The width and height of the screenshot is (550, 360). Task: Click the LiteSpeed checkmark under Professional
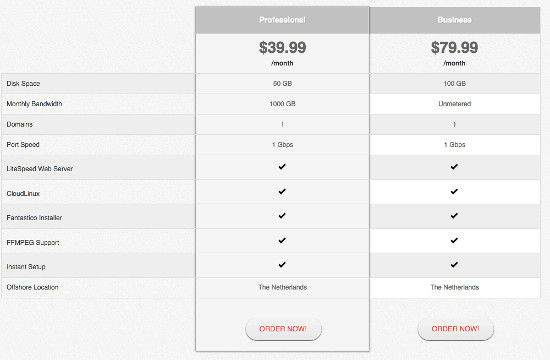point(282,167)
